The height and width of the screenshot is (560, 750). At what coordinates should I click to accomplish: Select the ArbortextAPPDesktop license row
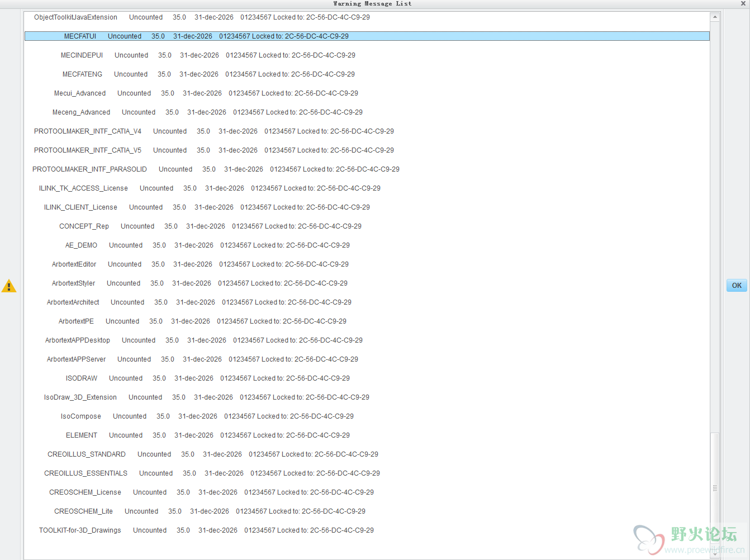point(367,340)
